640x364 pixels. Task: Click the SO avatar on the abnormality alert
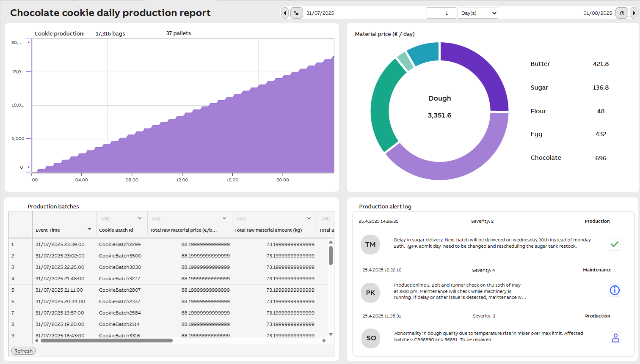pos(370,338)
